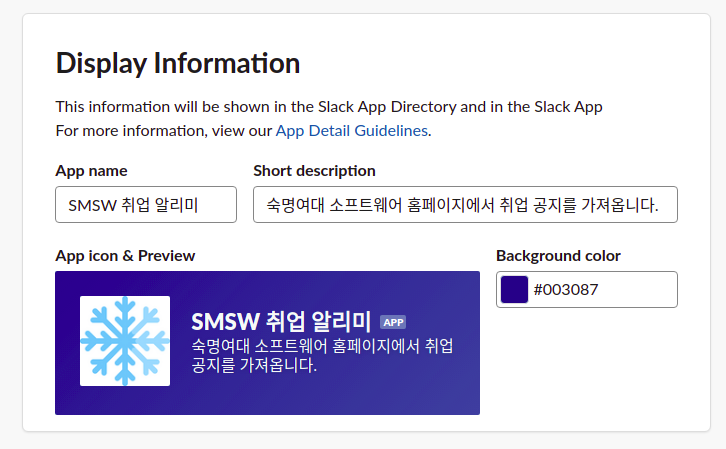Viewport: 726px width, 449px height.
Task: Edit the App name input field
Action: (146, 205)
